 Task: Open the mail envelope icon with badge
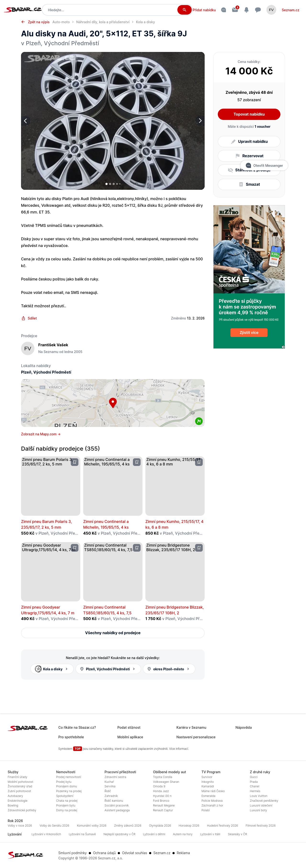click(x=235, y=10)
